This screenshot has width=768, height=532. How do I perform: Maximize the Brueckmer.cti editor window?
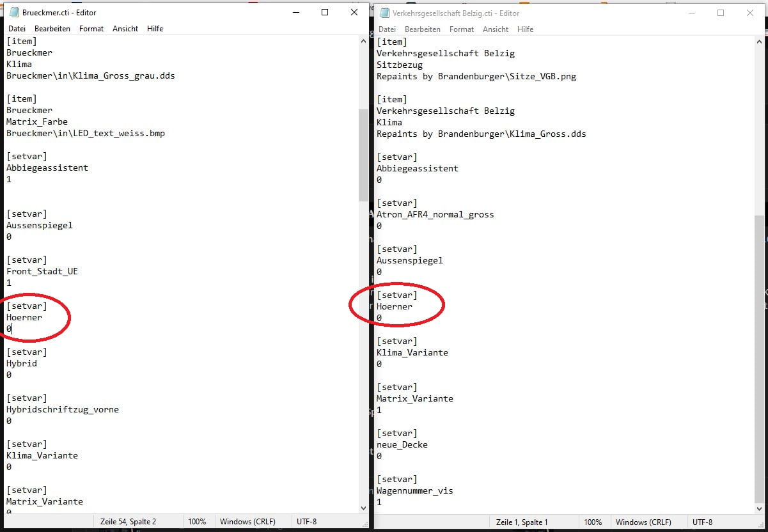tap(325, 12)
